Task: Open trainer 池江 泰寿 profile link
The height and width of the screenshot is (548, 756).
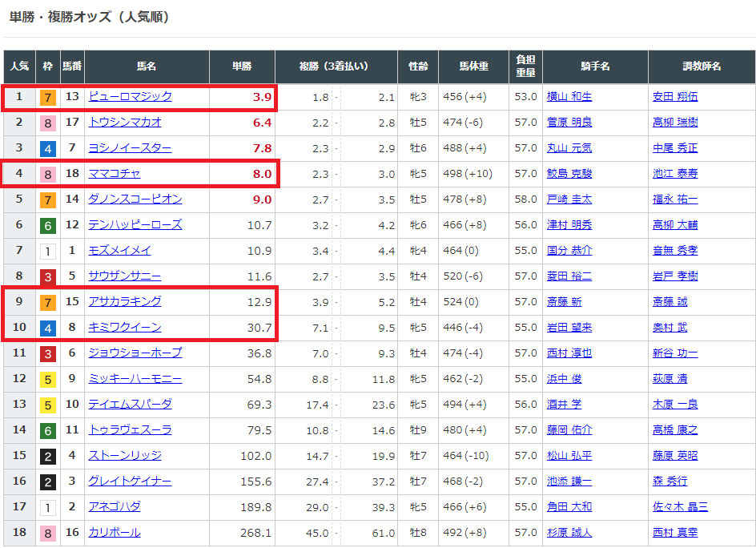Action: (x=674, y=174)
